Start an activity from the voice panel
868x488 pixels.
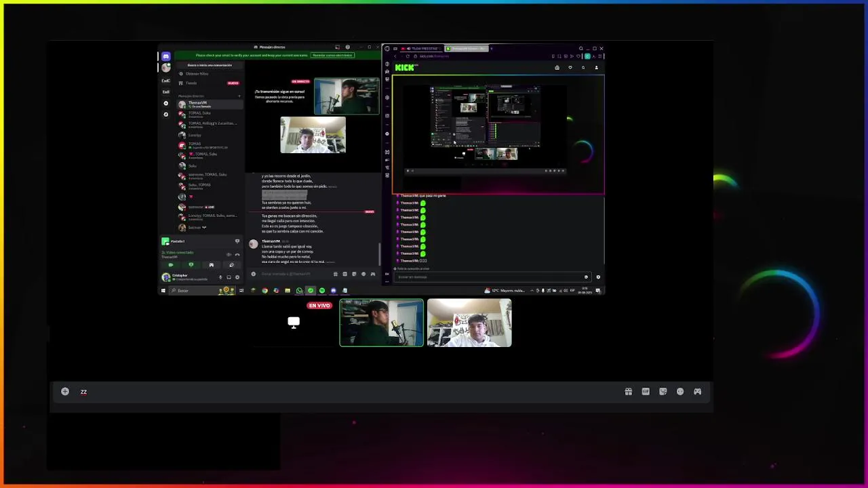coord(212,265)
